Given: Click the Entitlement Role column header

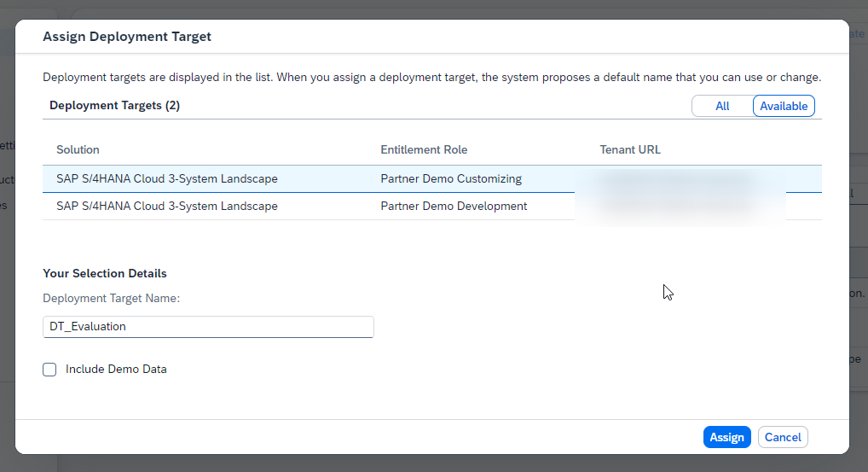Looking at the screenshot, I should 424,149.
